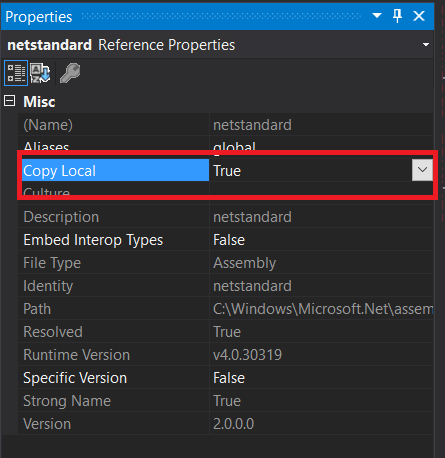Viewport: 445px width, 458px height.
Task: Click the Strong Name True value
Action: pos(227,401)
